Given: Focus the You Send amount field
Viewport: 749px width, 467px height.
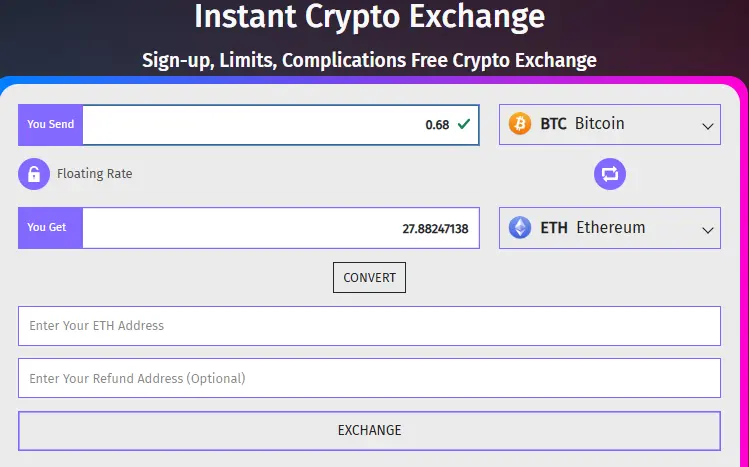Looking at the screenshot, I should [281, 125].
